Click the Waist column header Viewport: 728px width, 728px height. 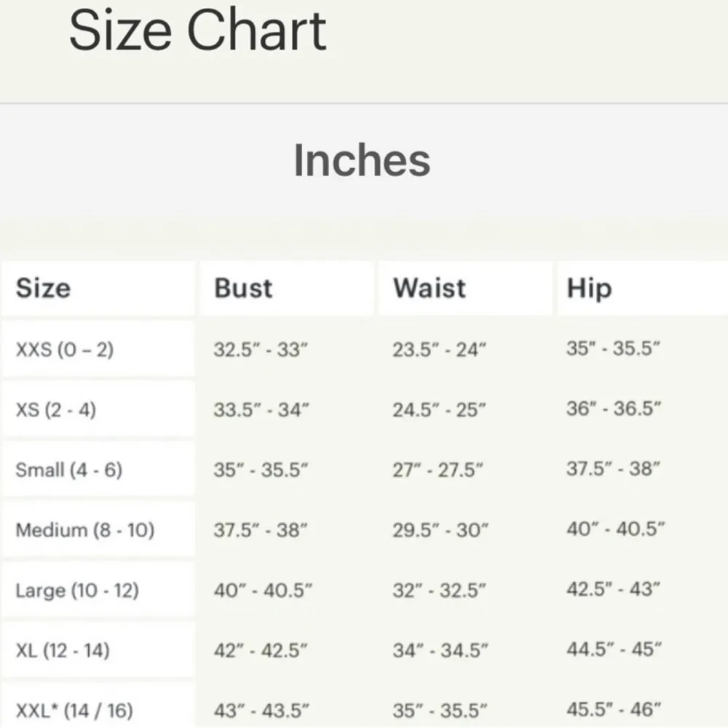pos(430,288)
